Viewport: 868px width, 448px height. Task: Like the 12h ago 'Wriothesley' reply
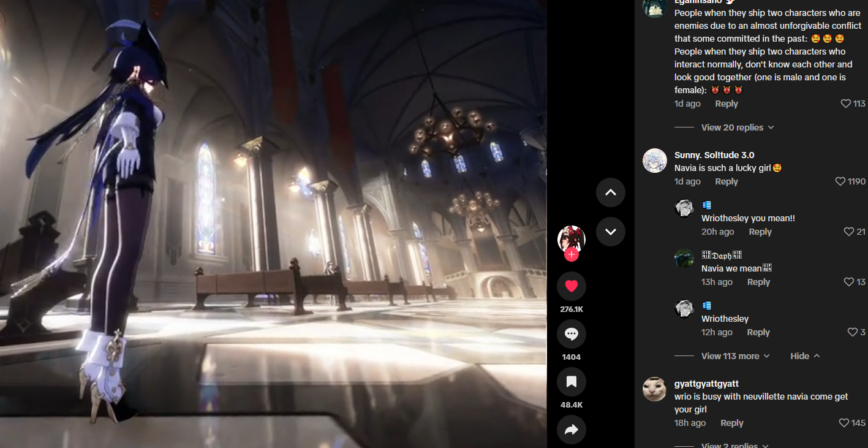(852, 332)
